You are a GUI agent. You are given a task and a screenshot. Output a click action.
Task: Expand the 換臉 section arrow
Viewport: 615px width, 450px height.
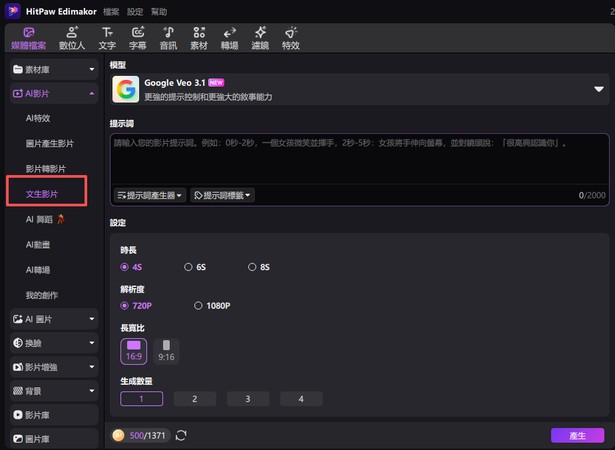pyautogui.click(x=91, y=343)
